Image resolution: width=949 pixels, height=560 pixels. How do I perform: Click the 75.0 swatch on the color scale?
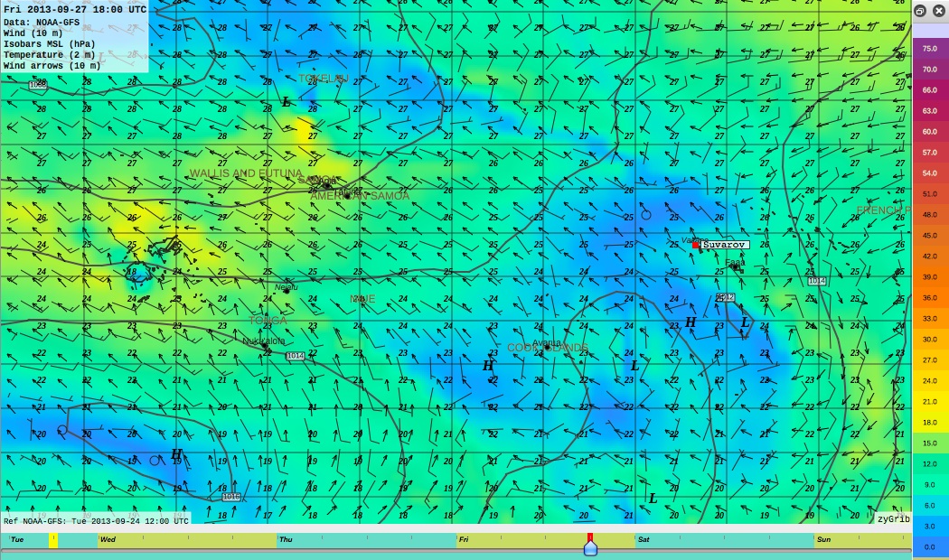(x=930, y=48)
